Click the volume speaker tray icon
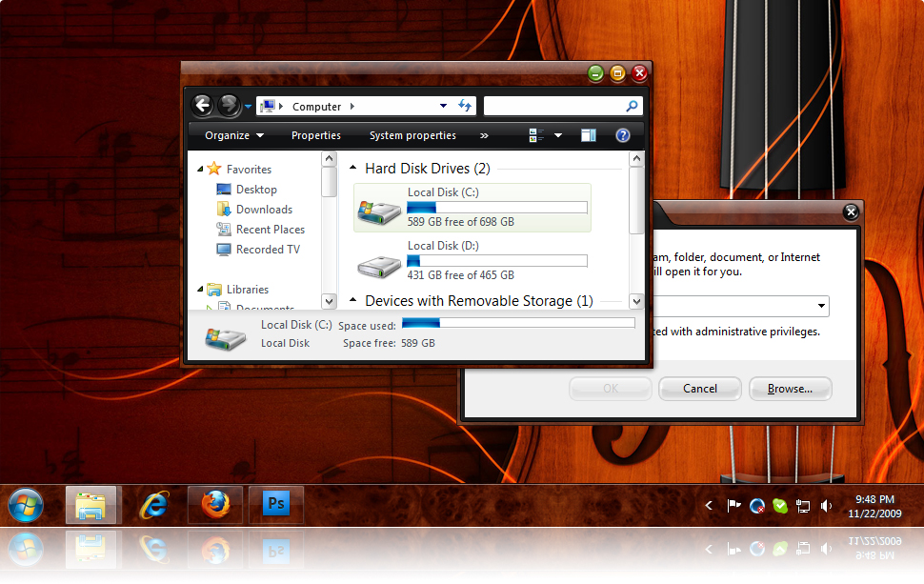This screenshot has height=584, width=924. click(826, 506)
